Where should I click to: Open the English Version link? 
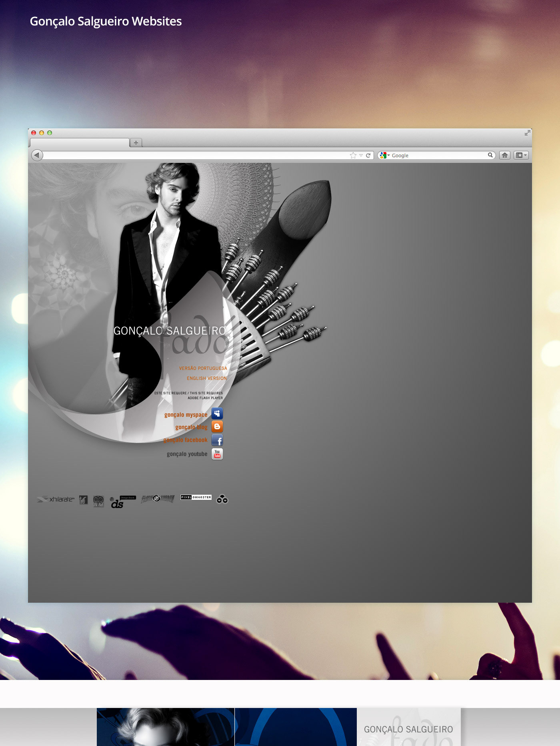(207, 378)
